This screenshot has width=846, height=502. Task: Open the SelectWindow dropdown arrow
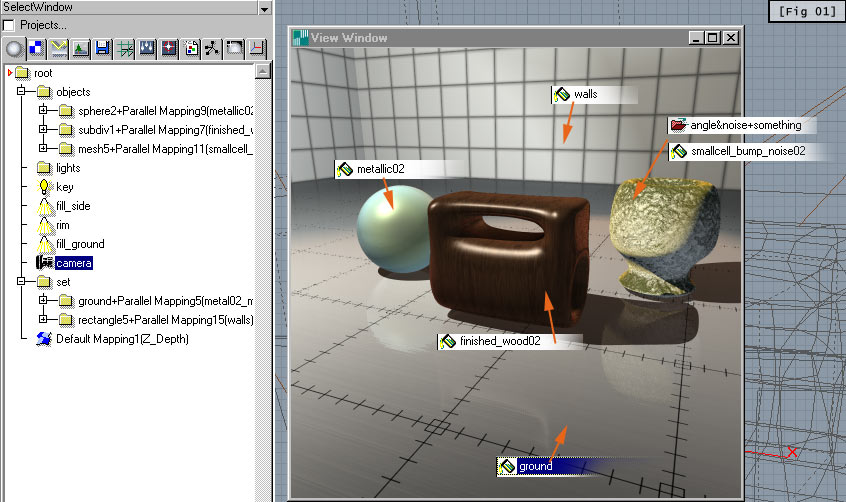[x=264, y=8]
